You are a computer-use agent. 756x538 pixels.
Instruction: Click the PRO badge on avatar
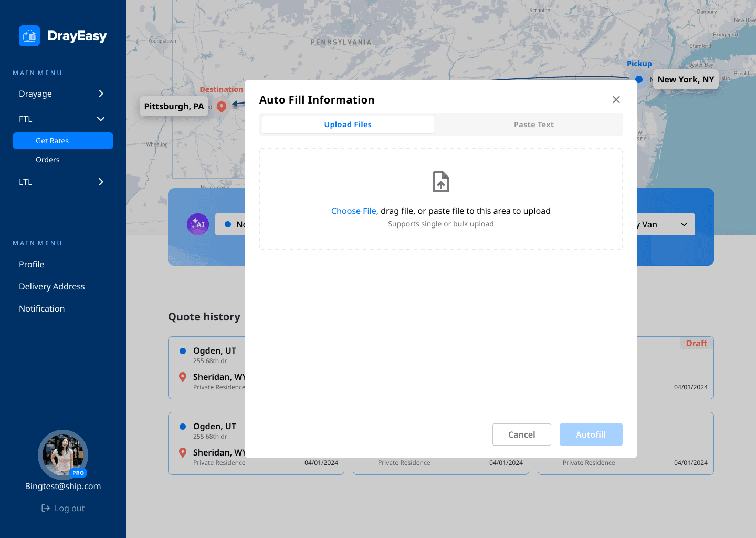pyautogui.click(x=78, y=473)
